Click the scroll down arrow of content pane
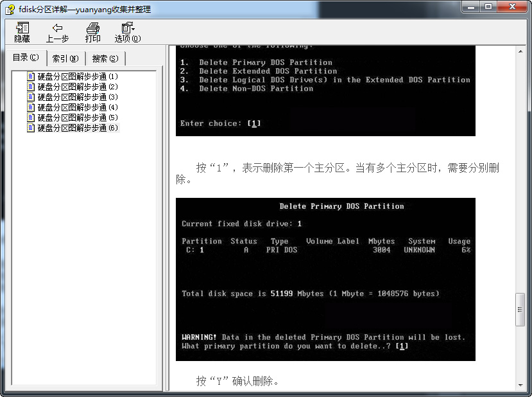 520,385
